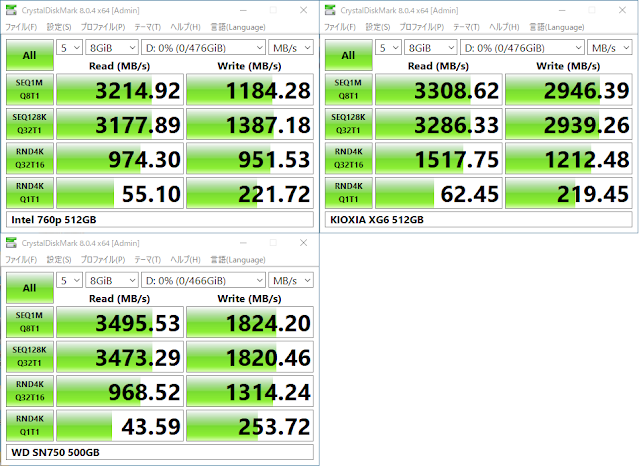639x466 pixels.
Task: Open ファイル(F) menu in WD SN750 window
Action: (x=21, y=260)
